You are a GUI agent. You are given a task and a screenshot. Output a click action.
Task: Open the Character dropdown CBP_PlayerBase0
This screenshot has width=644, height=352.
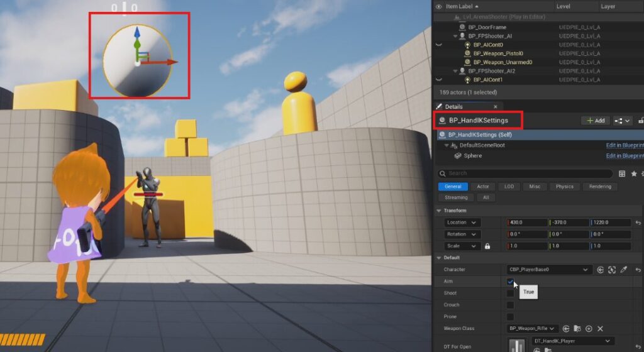coord(549,270)
